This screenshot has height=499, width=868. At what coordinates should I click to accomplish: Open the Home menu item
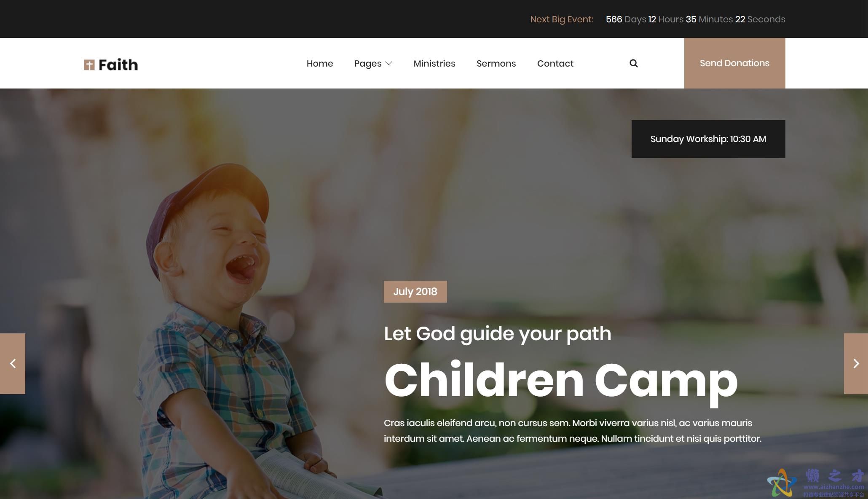click(320, 63)
